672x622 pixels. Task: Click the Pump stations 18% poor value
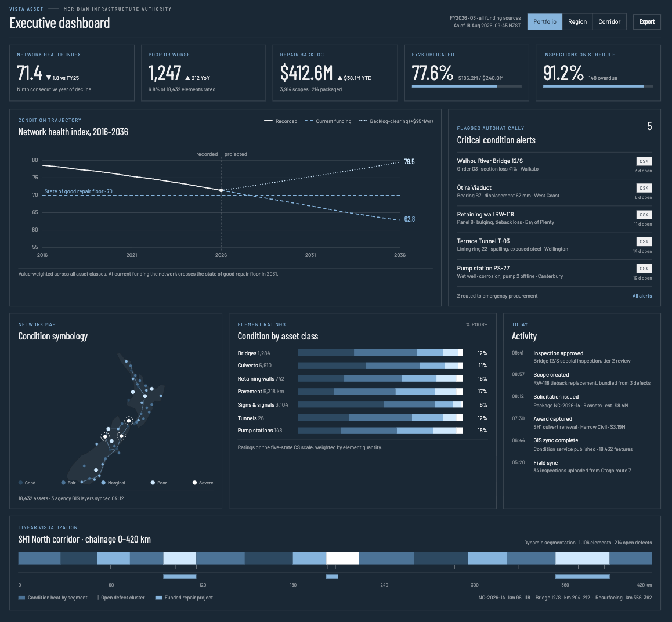(x=482, y=431)
